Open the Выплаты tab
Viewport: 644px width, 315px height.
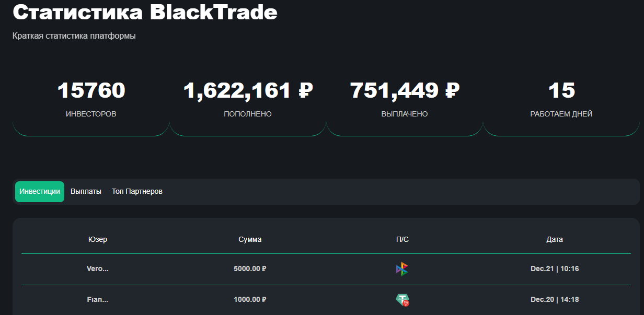coord(86,192)
